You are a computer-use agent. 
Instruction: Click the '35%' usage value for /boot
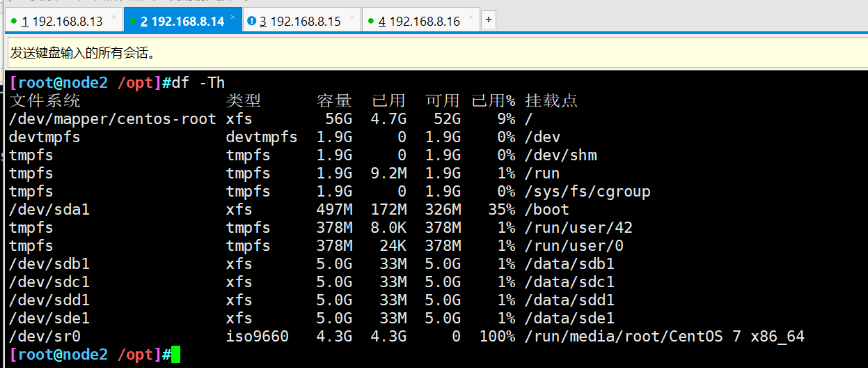click(502, 210)
